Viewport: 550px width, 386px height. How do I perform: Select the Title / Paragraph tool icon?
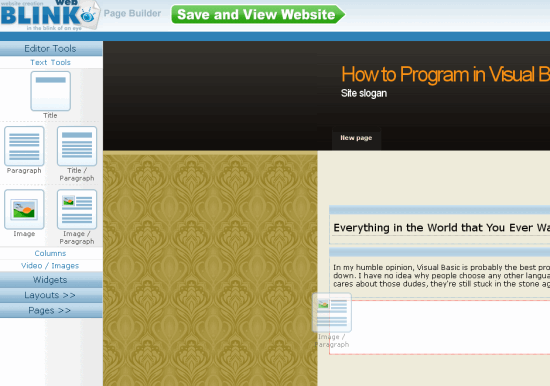[x=77, y=146]
